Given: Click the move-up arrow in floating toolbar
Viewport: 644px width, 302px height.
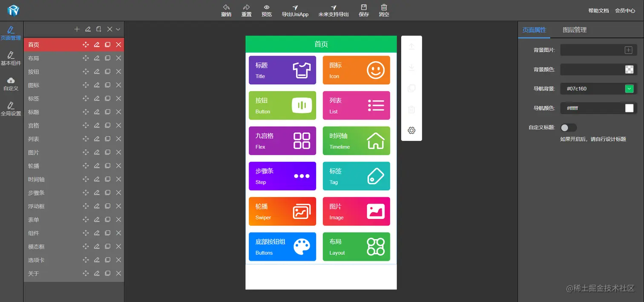Looking at the screenshot, I should pyautogui.click(x=411, y=46).
